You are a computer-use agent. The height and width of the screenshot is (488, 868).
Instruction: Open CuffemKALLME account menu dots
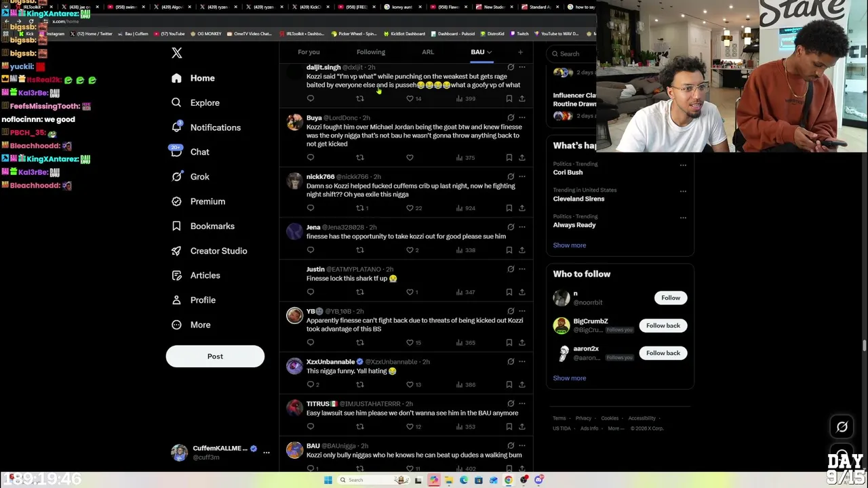pos(266,453)
